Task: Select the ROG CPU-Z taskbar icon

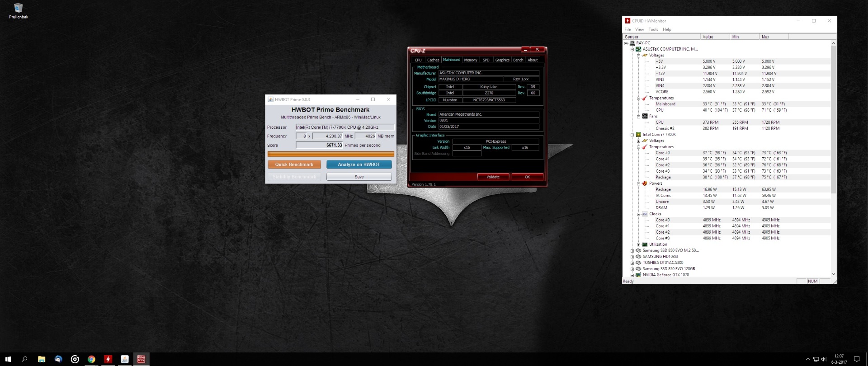Action: (x=141, y=359)
